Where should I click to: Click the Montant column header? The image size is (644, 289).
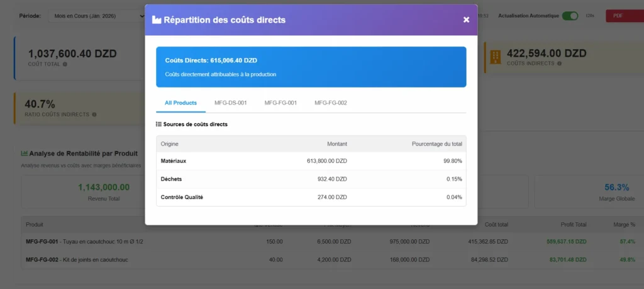[x=337, y=144]
